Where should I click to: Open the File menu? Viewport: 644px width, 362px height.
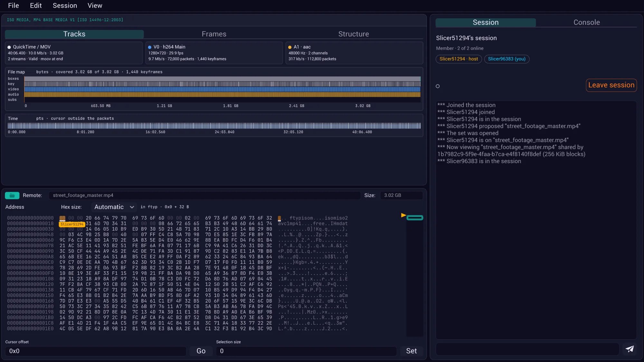[x=14, y=5]
